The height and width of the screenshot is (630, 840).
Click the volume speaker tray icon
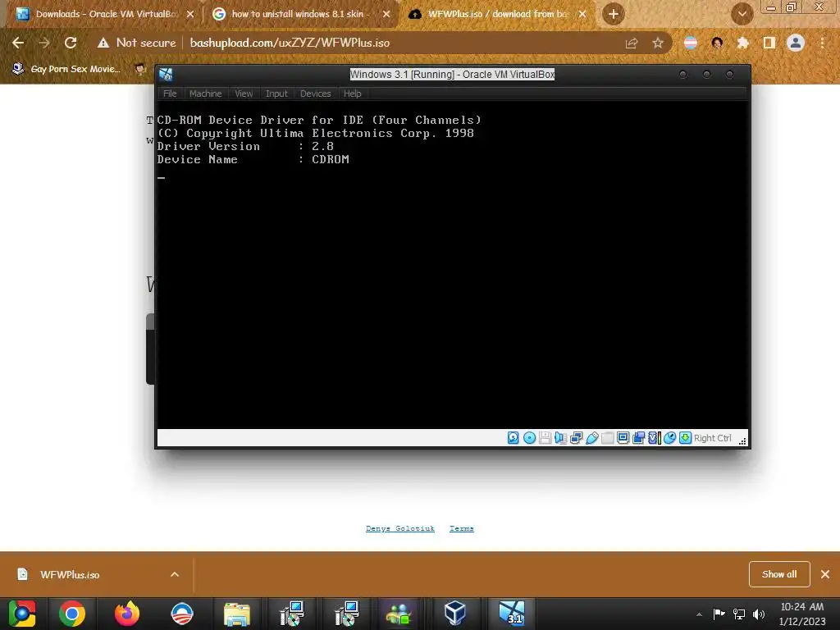point(759,614)
